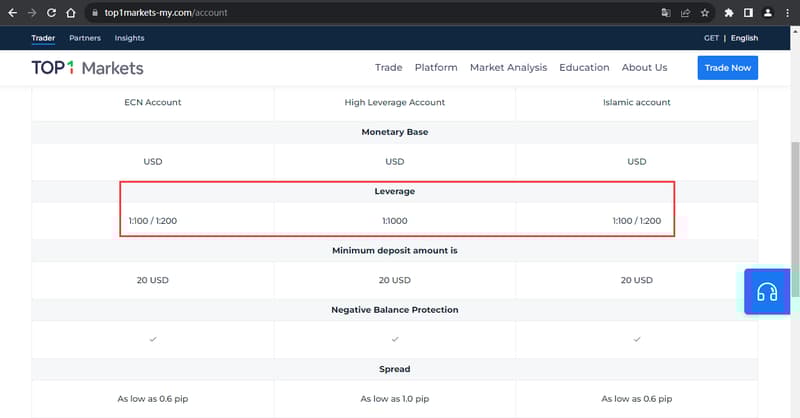Image resolution: width=800 pixels, height=418 pixels.
Task: Click the Trade Now button
Action: 728,68
